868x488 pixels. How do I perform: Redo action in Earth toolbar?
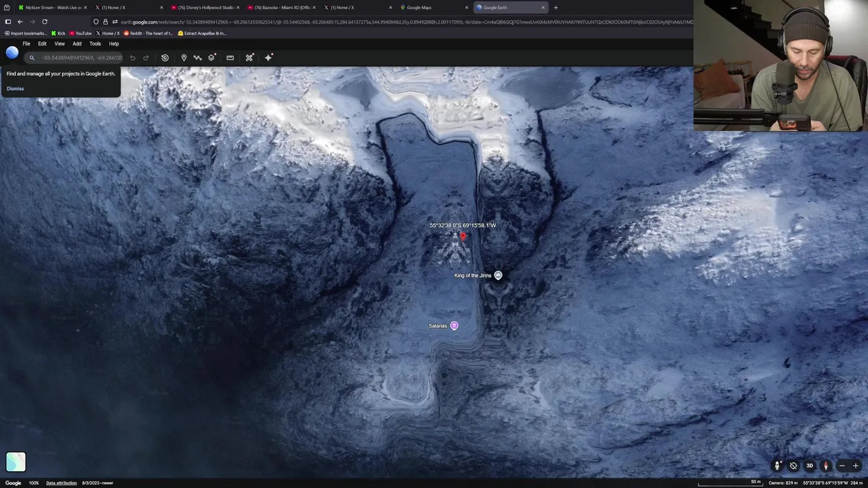[x=146, y=58]
